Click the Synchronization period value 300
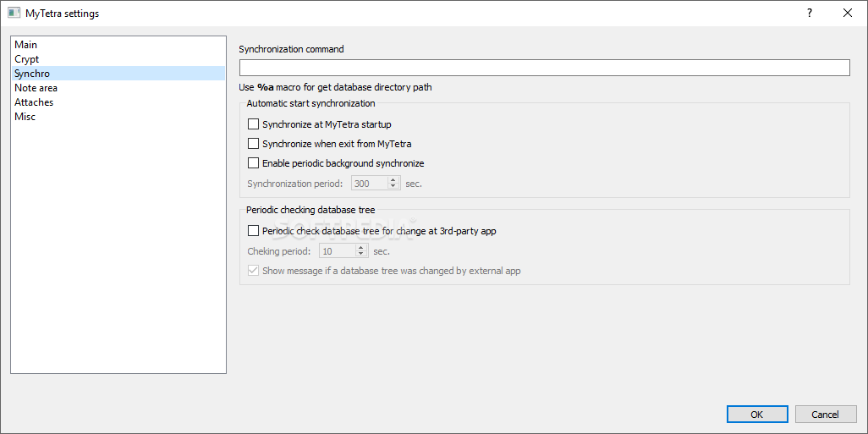 click(x=369, y=184)
